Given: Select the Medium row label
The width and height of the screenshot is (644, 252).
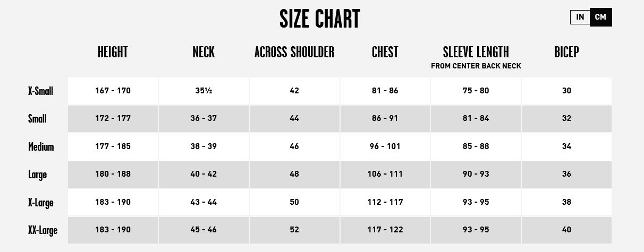Looking at the screenshot, I should 41,146.
